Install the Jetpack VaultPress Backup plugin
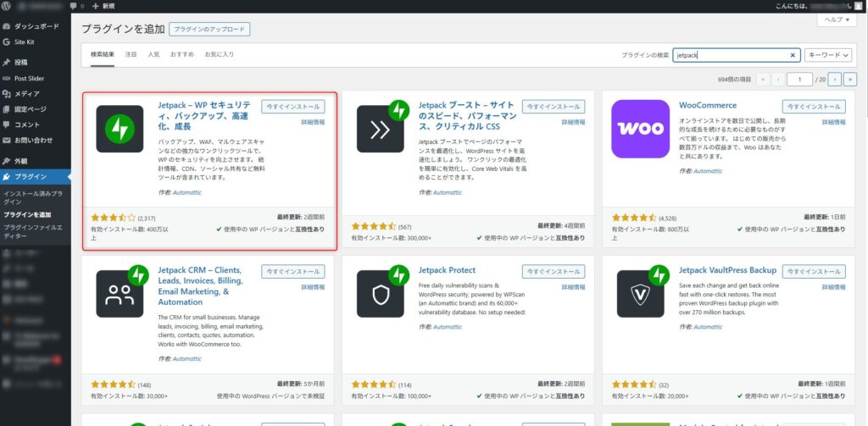868x426 pixels. [x=815, y=272]
